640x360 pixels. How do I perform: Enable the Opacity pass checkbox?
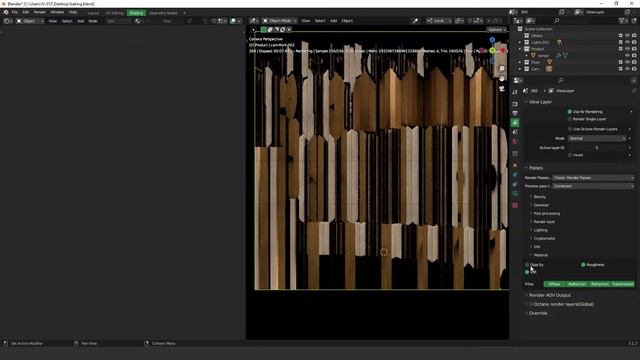coord(527,265)
